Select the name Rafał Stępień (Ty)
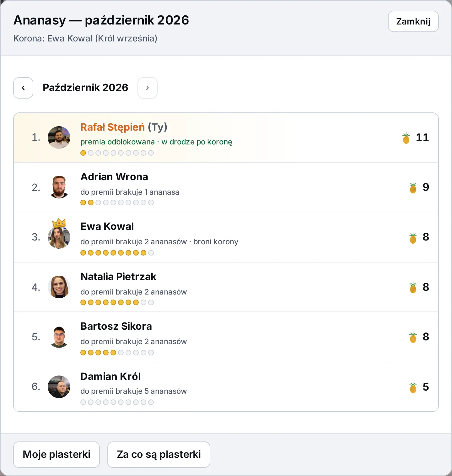This screenshot has width=452, height=476. coord(124,127)
